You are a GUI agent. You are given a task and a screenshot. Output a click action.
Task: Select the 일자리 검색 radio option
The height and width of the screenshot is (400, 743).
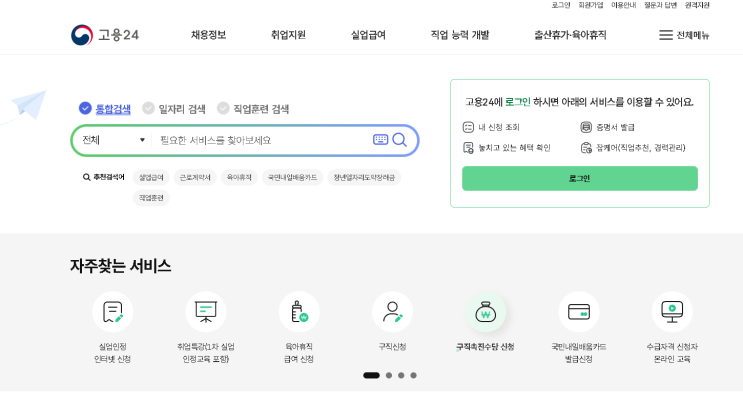pyautogui.click(x=148, y=109)
